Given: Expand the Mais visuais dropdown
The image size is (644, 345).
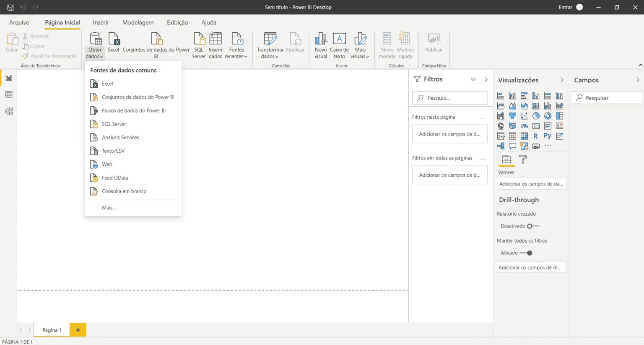Looking at the screenshot, I should click(360, 50).
